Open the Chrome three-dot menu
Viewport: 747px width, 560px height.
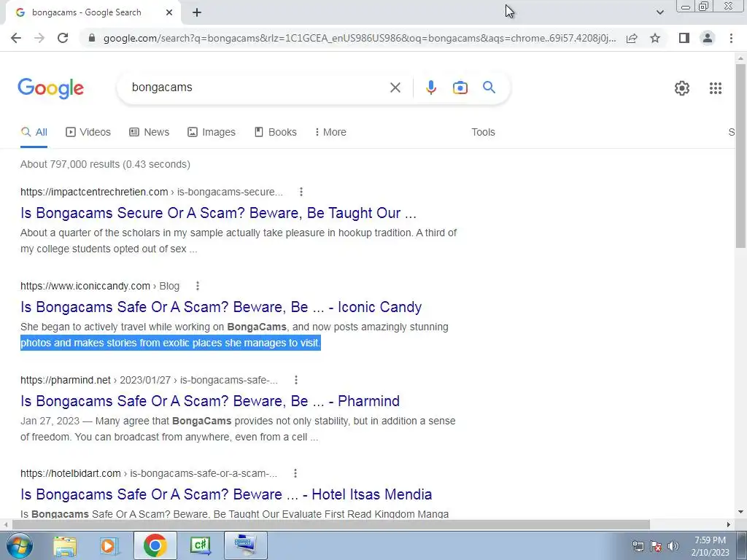point(731,38)
